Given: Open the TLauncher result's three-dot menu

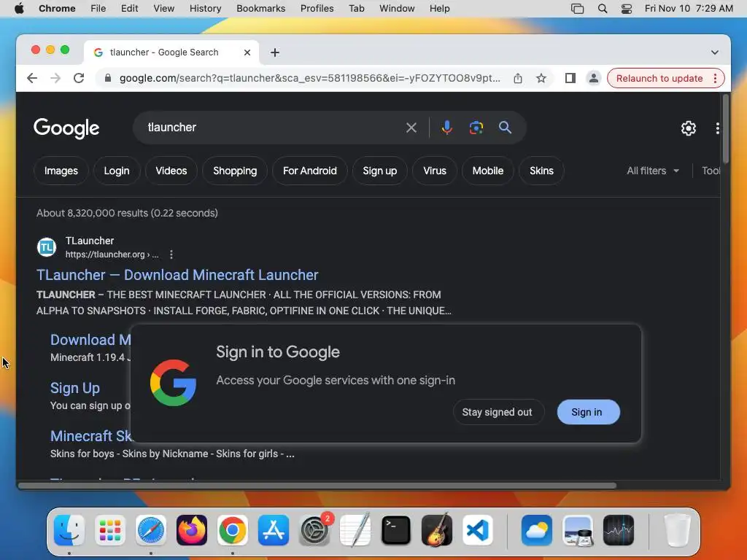Looking at the screenshot, I should pyautogui.click(x=171, y=254).
